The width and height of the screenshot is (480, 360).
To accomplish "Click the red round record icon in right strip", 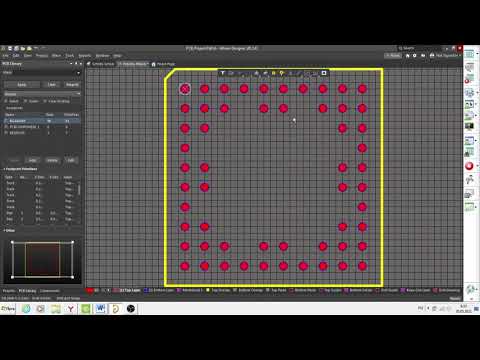I will (x=469, y=166).
